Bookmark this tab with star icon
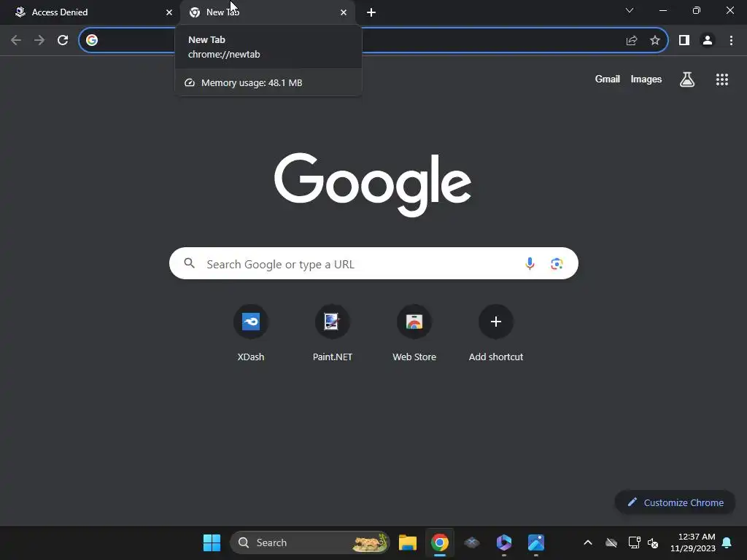The width and height of the screenshot is (747, 560). click(x=655, y=40)
